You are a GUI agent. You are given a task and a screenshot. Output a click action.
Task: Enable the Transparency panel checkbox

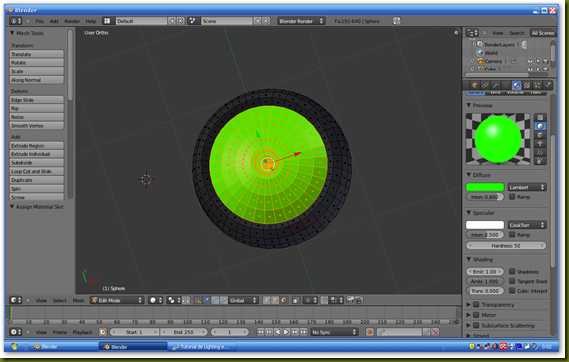[x=476, y=304]
